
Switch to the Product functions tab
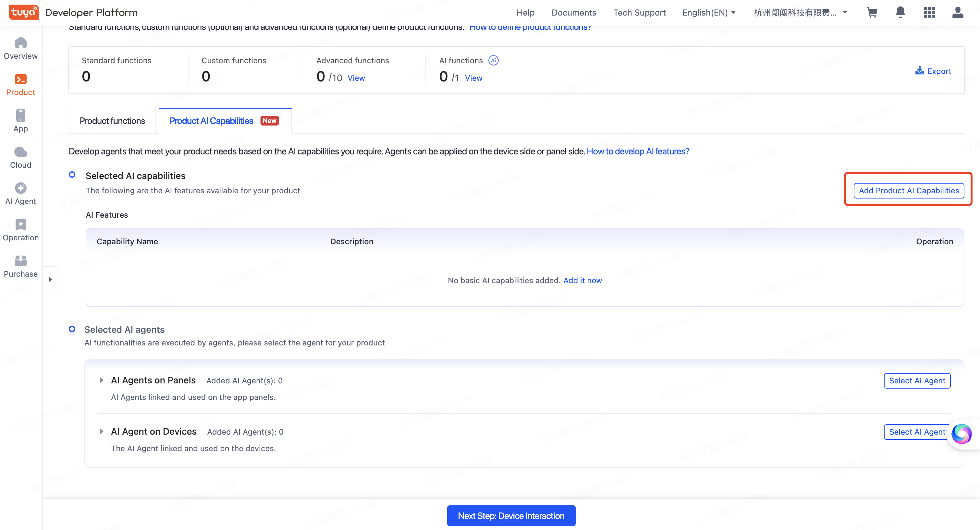tap(112, 121)
